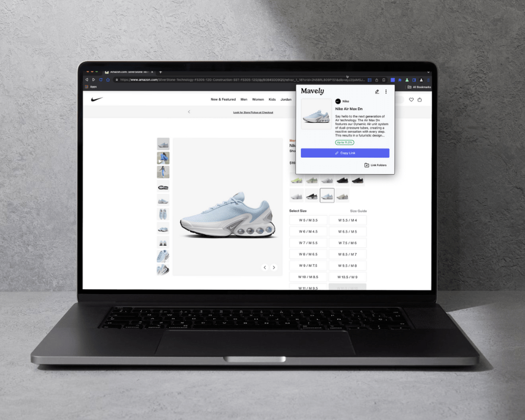
Task: Open the Kids menu
Action: coord(272,99)
